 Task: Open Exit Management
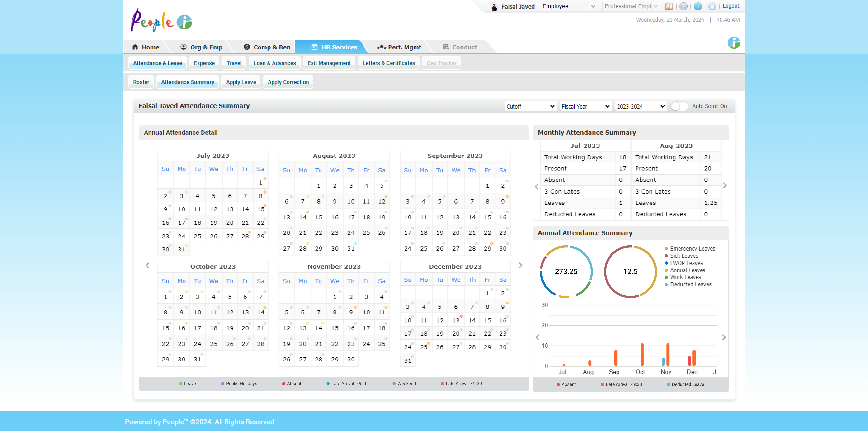pyautogui.click(x=329, y=63)
